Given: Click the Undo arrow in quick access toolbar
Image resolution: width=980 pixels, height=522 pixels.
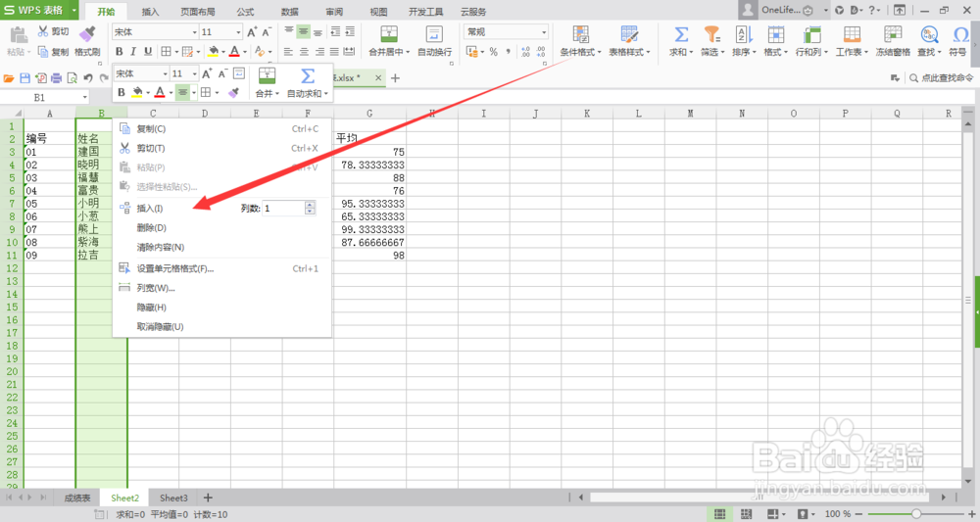Looking at the screenshot, I should (x=88, y=78).
